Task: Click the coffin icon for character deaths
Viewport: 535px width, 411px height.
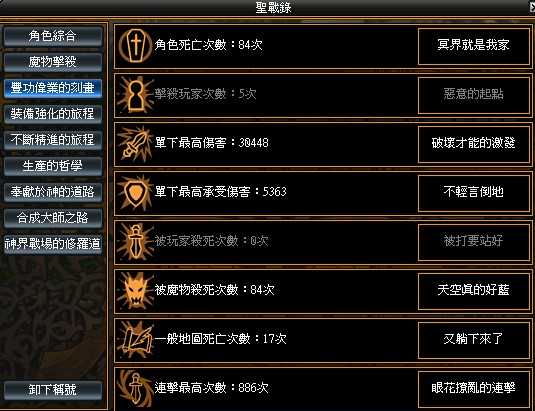Action: [x=135, y=46]
